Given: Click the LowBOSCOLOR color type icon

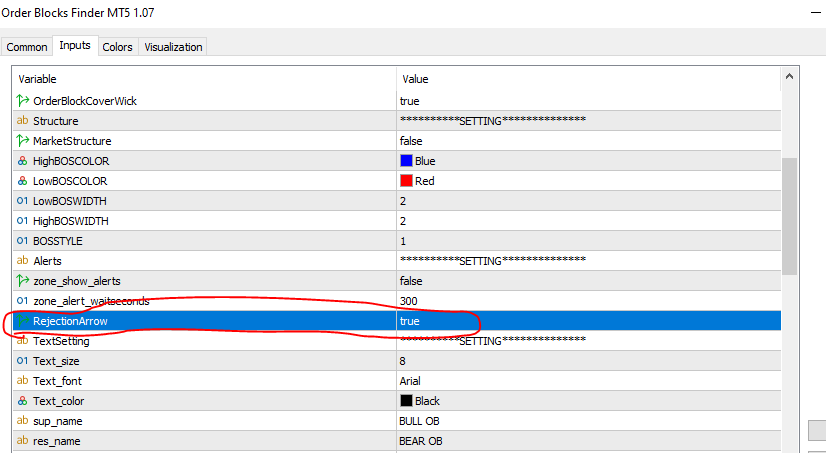Looking at the screenshot, I should click(x=23, y=181).
